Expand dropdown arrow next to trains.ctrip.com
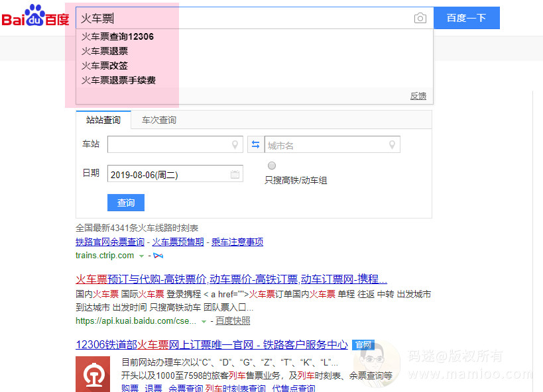The width and height of the screenshot is (543, 392). 141,256
